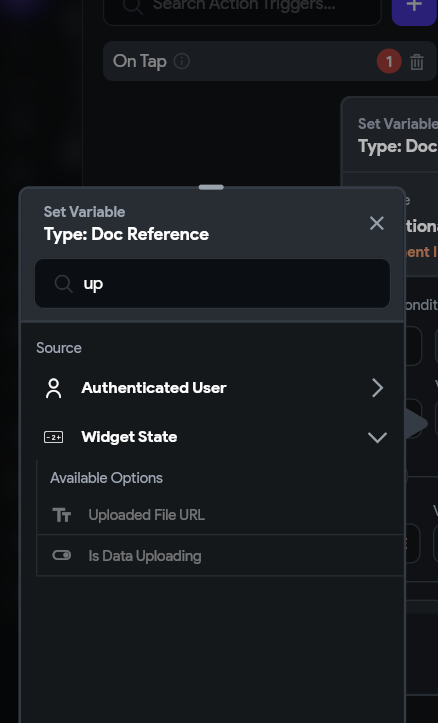Click the Authenticated User person icon

pyautogui.click(x=53, y=388)
